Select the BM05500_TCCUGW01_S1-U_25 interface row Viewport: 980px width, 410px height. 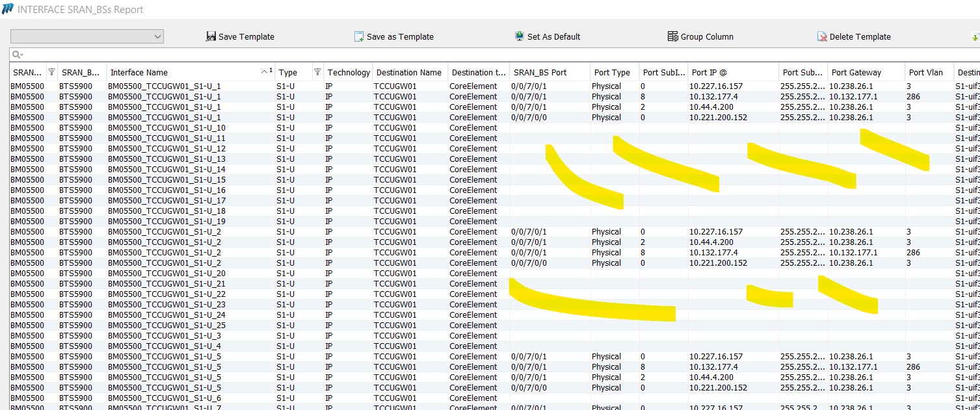coord(166,326)
